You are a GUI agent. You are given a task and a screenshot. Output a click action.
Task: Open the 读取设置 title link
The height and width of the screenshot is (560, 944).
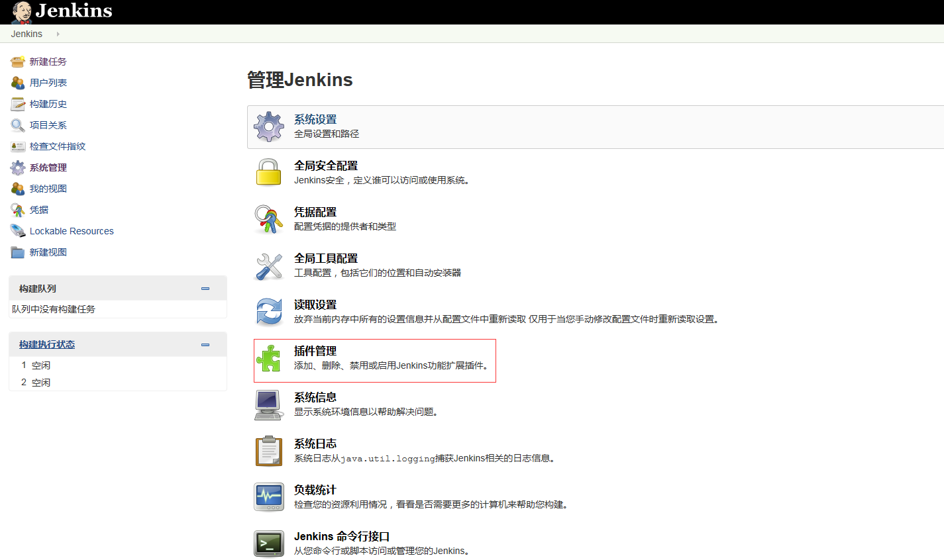point(315,304)
